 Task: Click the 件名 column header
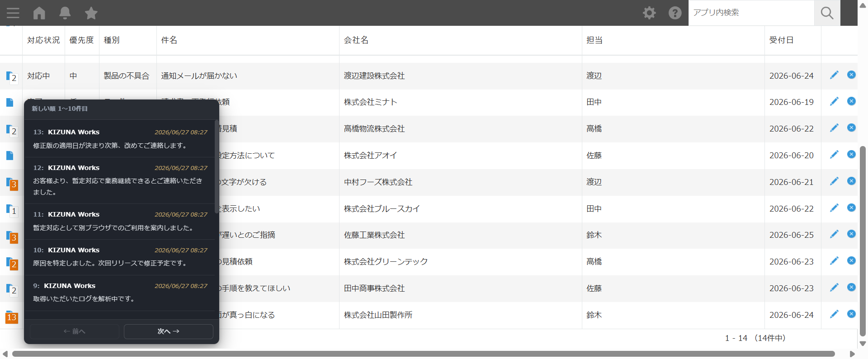[248, 40]
